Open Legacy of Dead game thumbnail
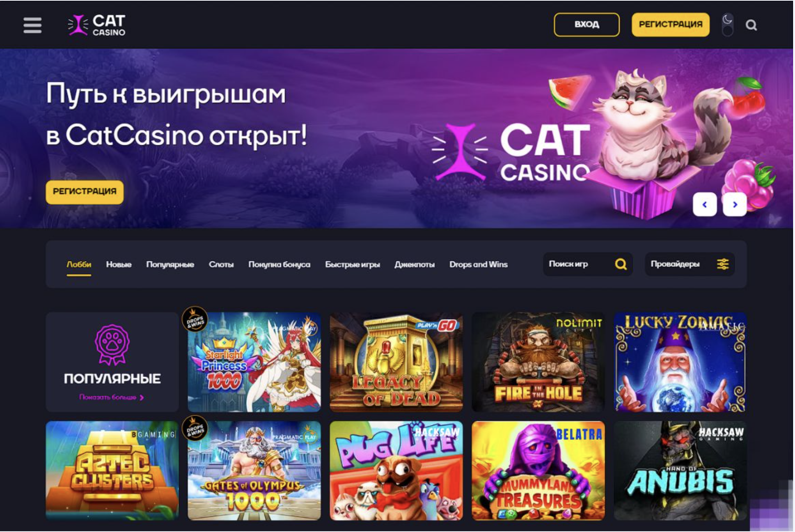 (x=396, y=362)
